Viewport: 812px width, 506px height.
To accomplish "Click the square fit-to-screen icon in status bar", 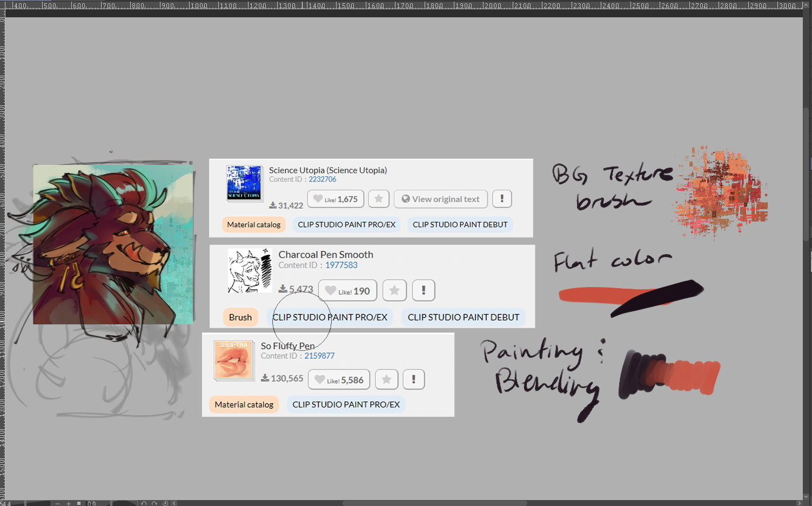I will (79, 503).
